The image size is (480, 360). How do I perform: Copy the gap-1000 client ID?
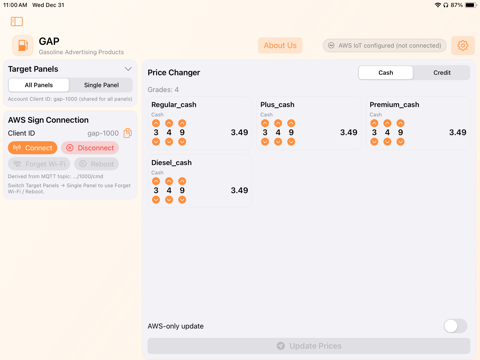pos(127,133)
